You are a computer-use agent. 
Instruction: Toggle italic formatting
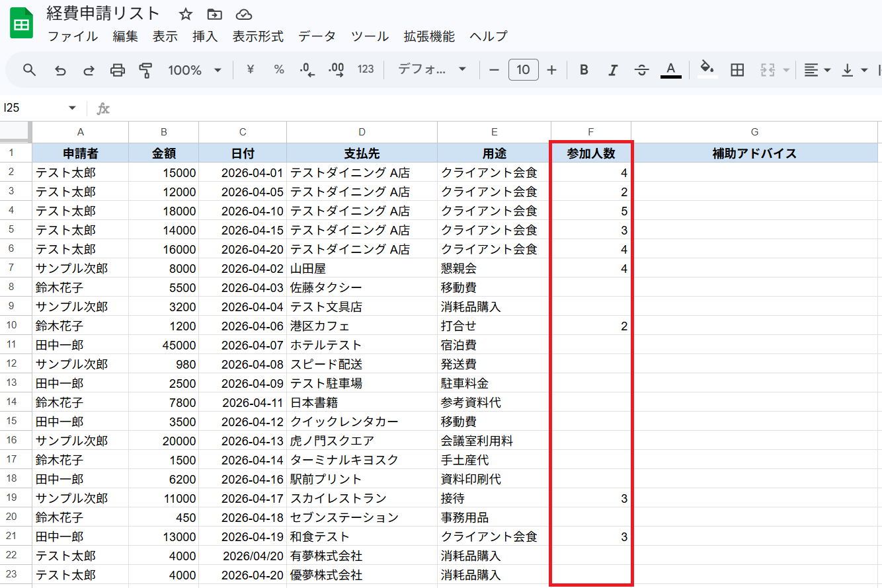[613, 69]
